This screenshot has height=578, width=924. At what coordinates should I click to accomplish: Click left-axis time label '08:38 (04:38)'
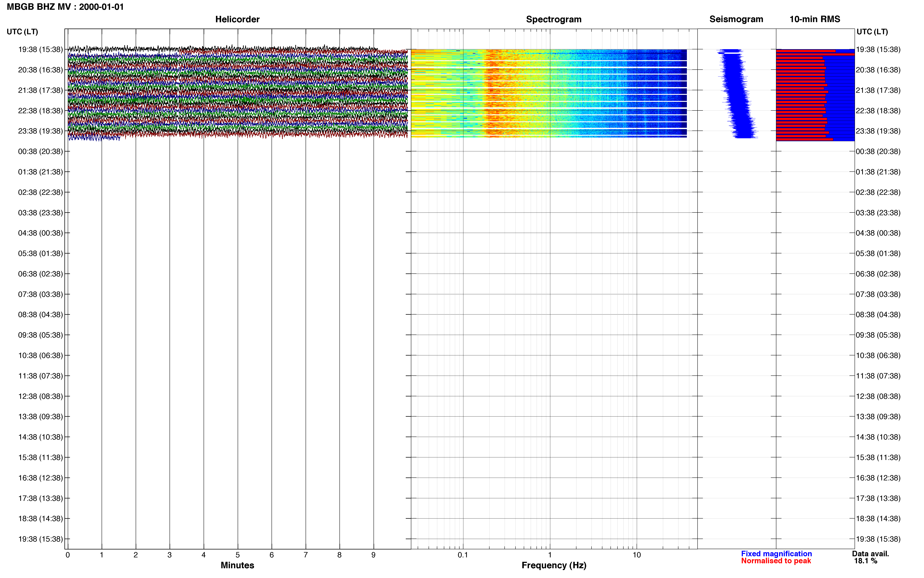[x=41, y=315]
